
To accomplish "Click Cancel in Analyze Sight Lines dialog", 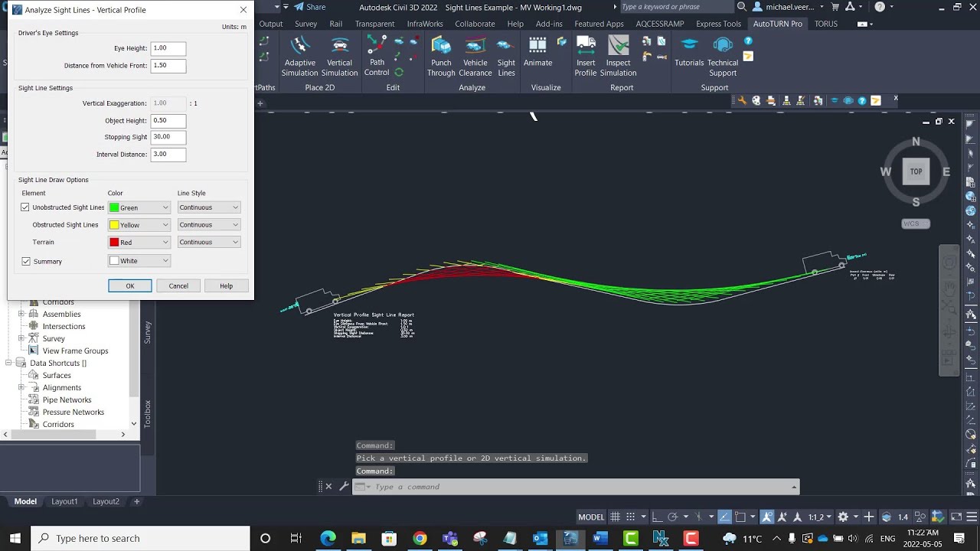I will tap(178, 285).
